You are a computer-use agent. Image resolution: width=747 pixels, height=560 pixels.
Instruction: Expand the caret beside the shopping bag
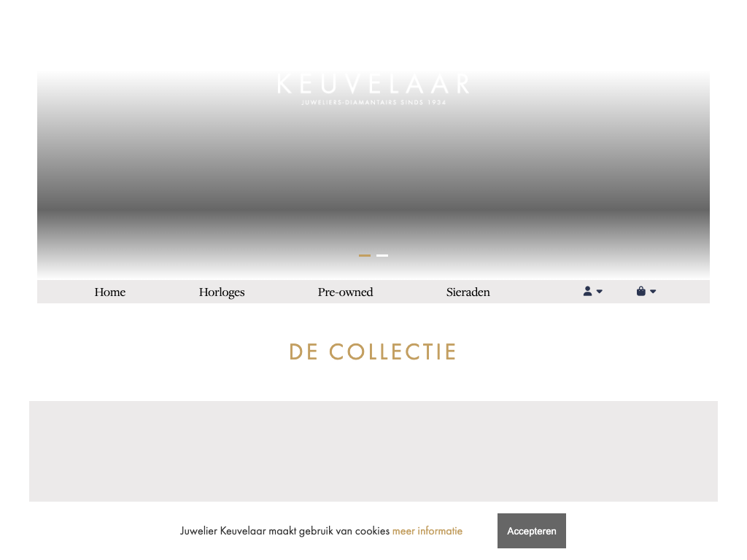coord(653,292)
